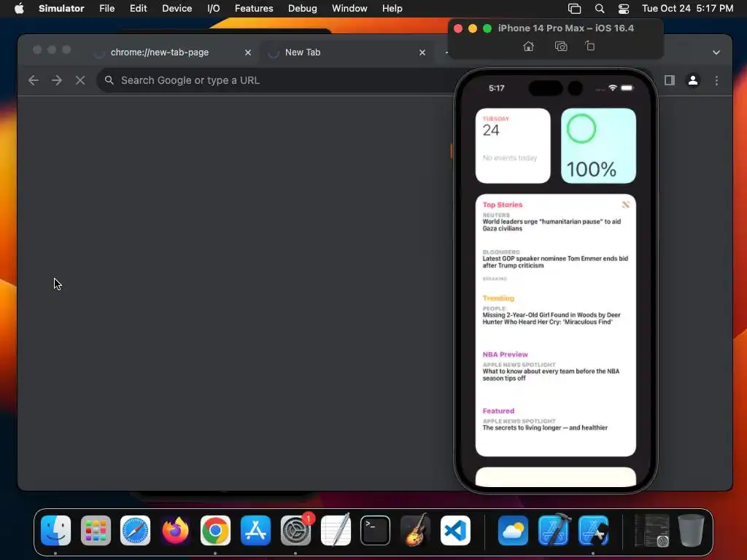Stop loading the Chrome page
This screenshot has height=560, width=747.
pos(80,80)
